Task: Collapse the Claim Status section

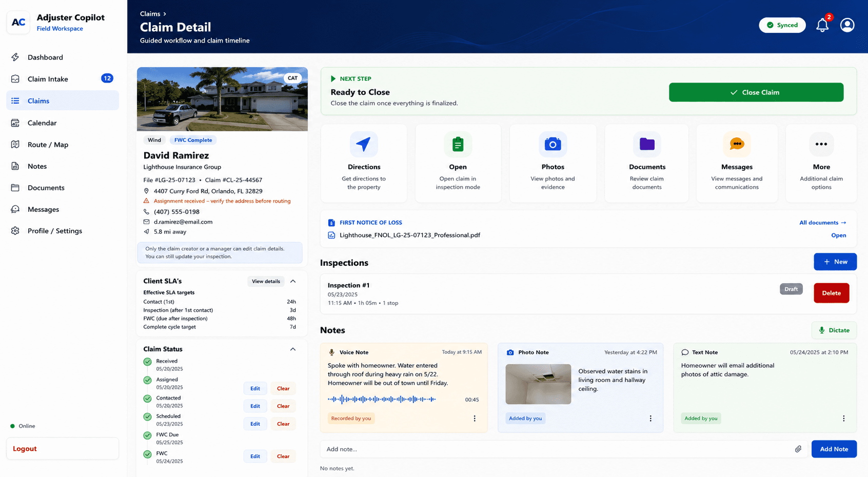Action: tap(293, 349)
